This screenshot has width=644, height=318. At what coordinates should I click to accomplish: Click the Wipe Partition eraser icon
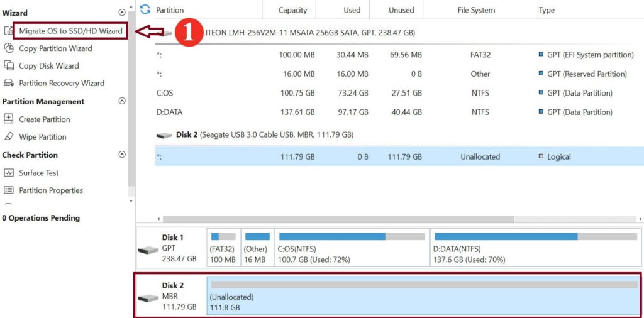[x=9, y=137]
